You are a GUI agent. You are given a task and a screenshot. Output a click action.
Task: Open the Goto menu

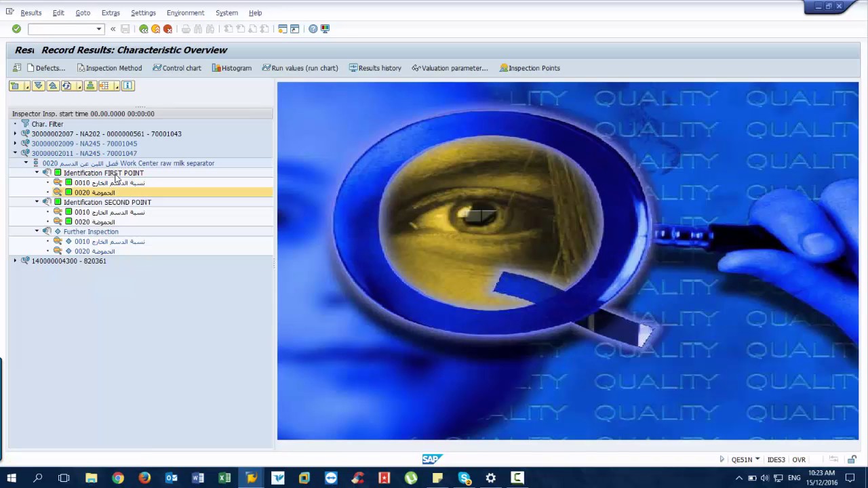(83, 13)
